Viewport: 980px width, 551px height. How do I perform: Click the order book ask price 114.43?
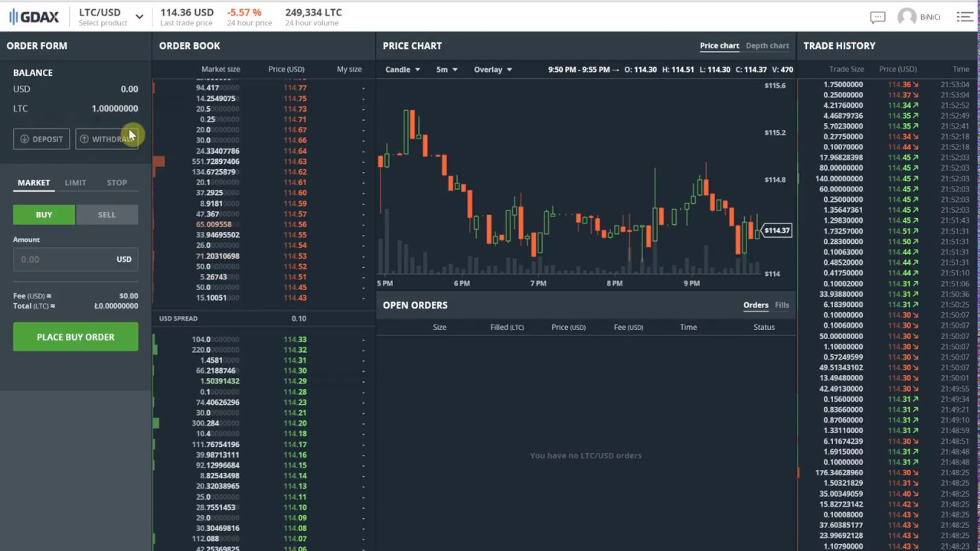point(295,298)
